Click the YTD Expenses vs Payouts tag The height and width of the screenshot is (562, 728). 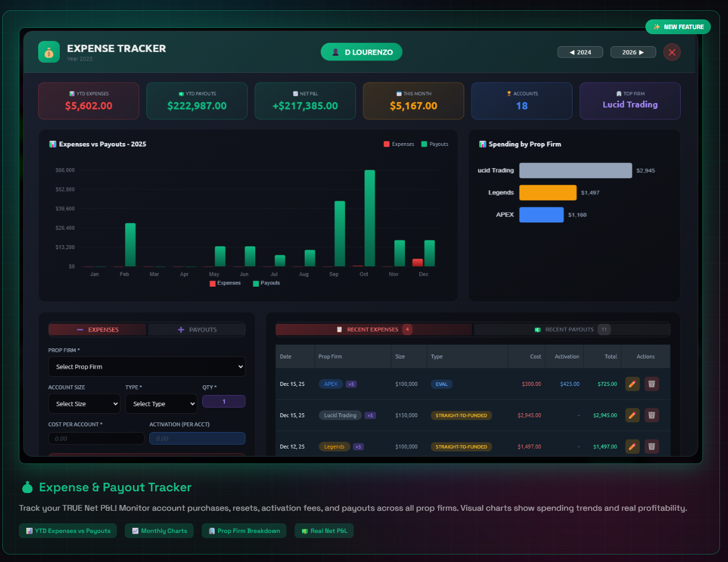pos(68,531)
